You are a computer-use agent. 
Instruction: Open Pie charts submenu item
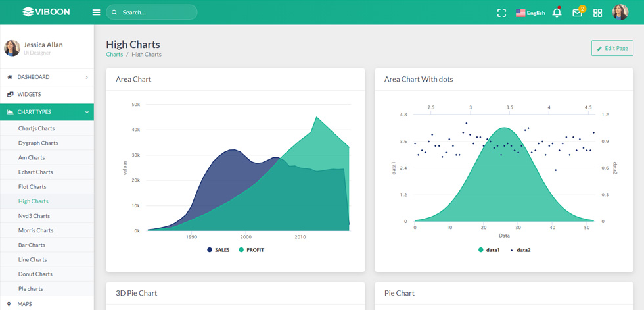click(47, 289)
